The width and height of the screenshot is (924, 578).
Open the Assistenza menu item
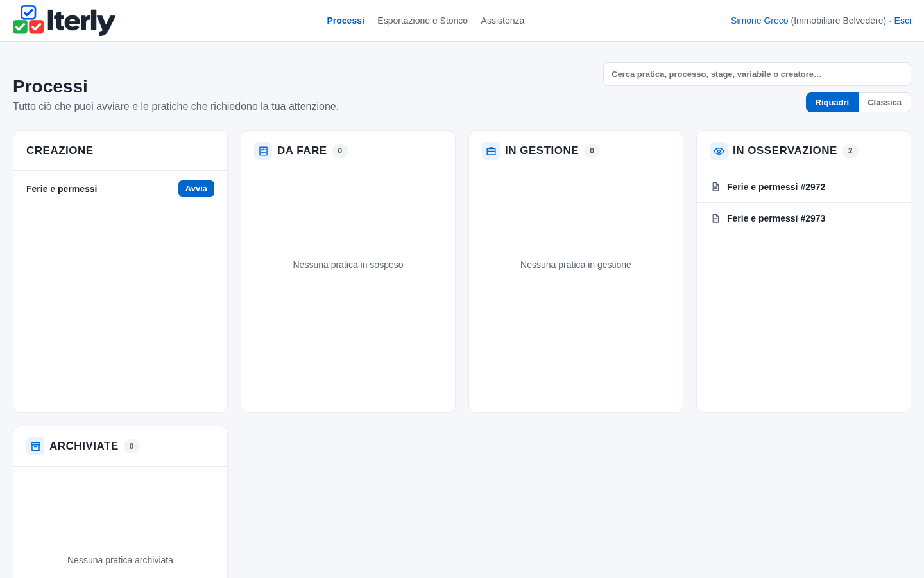point(502,21)
